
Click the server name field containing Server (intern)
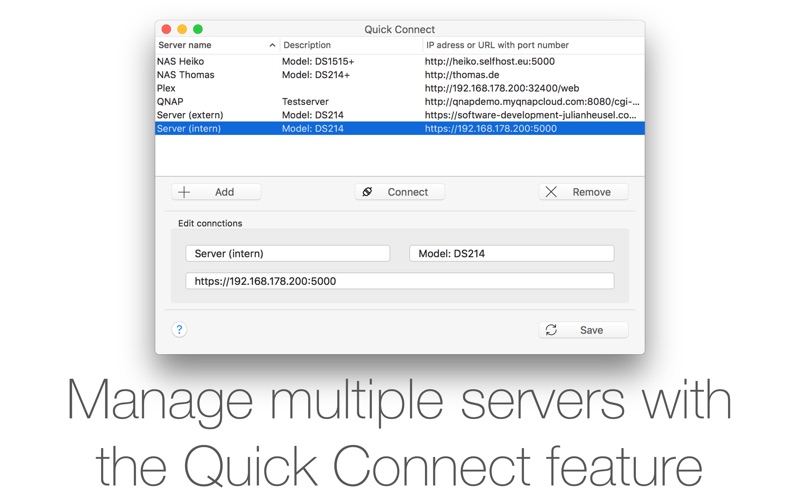tap(288, 254)
